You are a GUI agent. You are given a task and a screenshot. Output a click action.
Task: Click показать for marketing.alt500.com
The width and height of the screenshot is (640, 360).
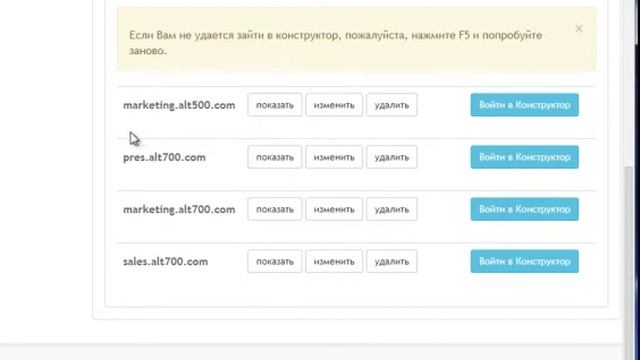[x=275, y=105]
